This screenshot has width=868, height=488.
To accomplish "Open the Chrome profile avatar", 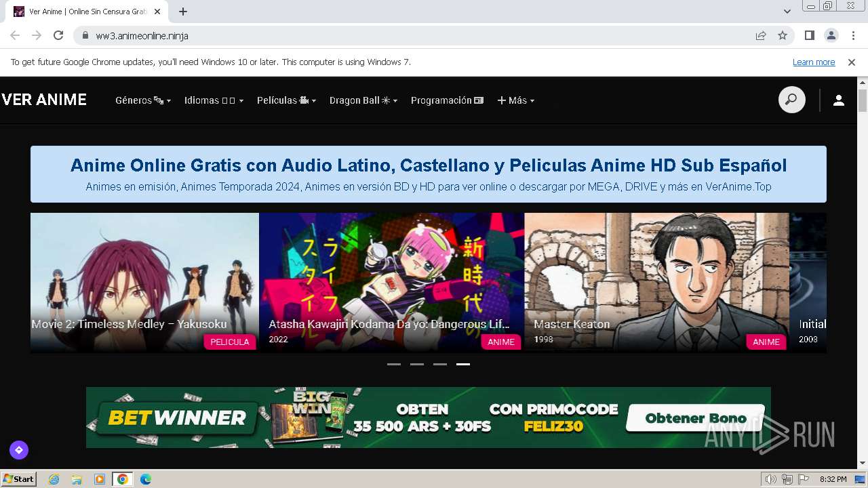I will (831, 35).
